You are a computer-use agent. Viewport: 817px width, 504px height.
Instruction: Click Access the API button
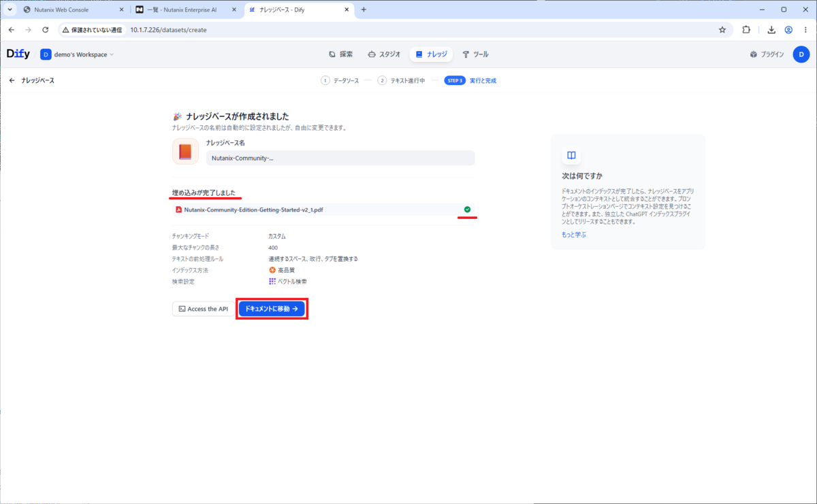pos(203,309)
